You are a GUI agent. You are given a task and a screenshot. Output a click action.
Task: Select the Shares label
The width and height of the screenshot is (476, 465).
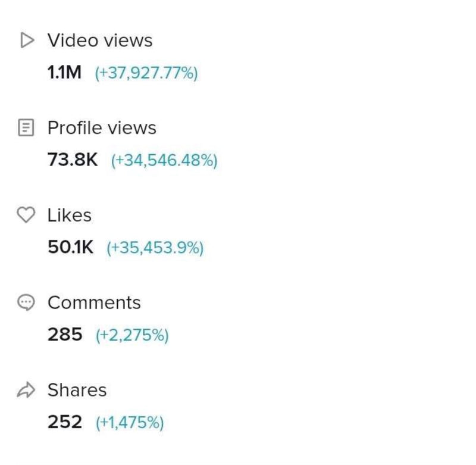click(x=77, y=390)
